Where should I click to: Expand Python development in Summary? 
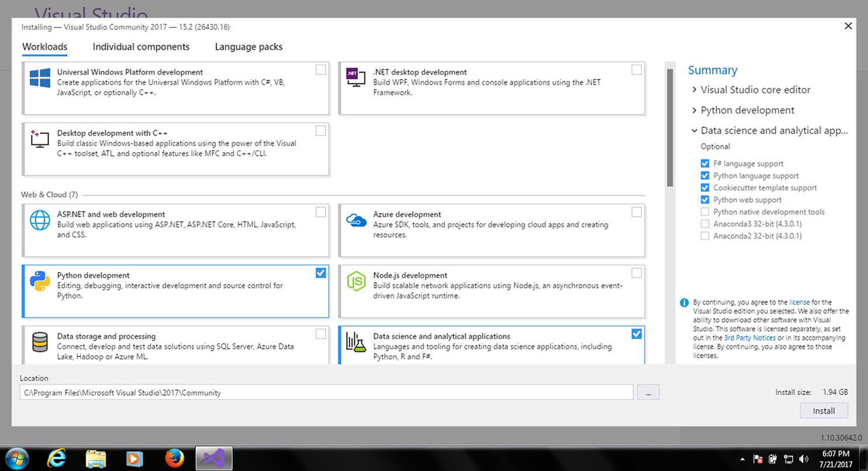coord(694,110)
